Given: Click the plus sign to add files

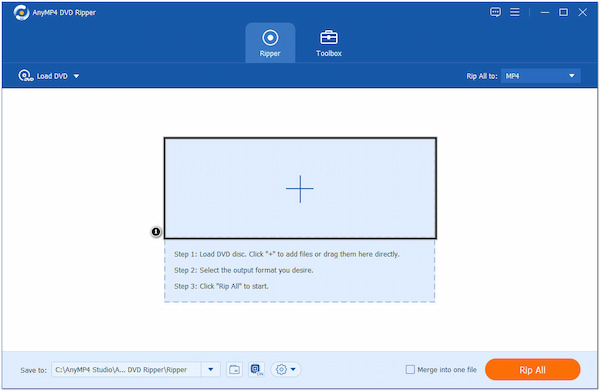Looking at the screenshot, I should point(300,189).
